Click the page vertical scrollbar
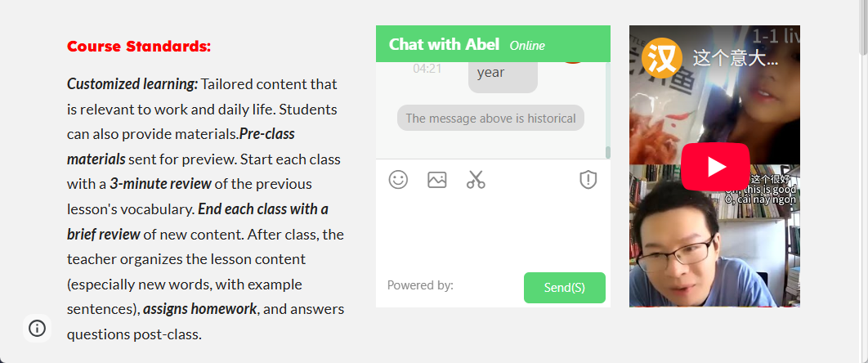 [x=863, y=28]
